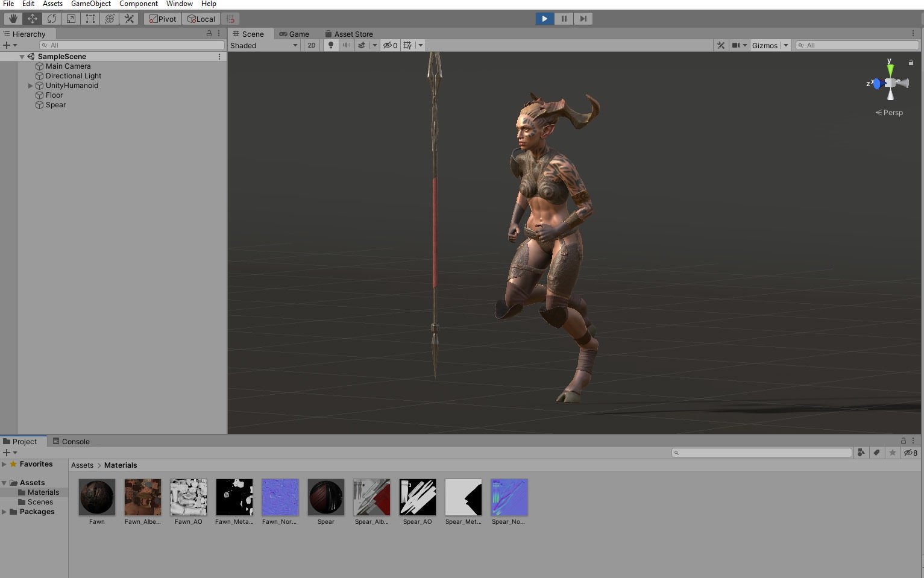Collapse the SampleScene tree

tap(22, 57)
